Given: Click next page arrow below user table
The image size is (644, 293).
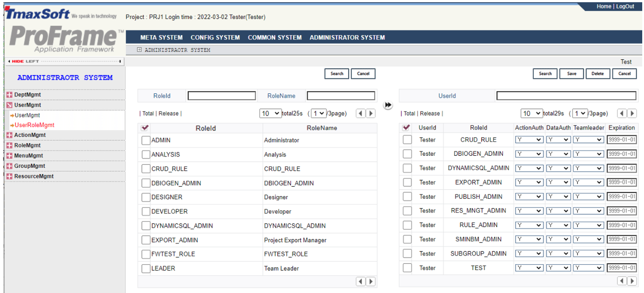Looking at the screenshot, I should coord(632,281).
